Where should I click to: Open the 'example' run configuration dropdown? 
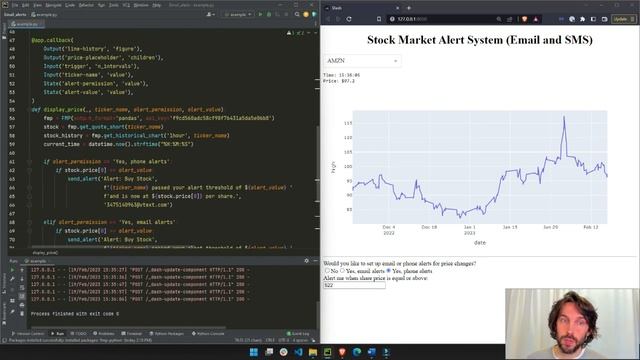pos(237,15)
